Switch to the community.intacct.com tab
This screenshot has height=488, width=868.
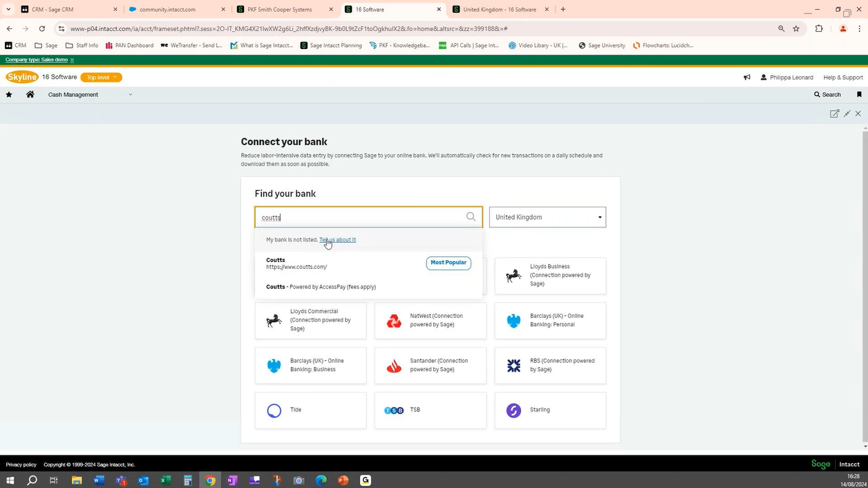click(178, 10)
